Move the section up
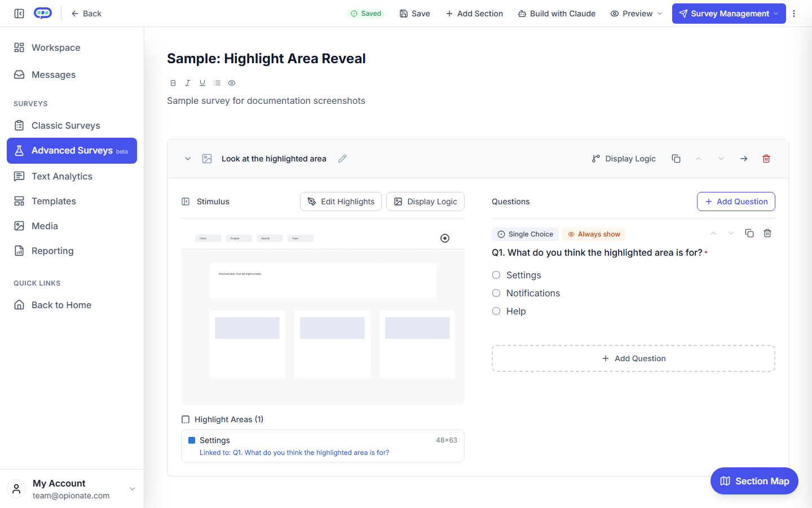 point(699,159)
